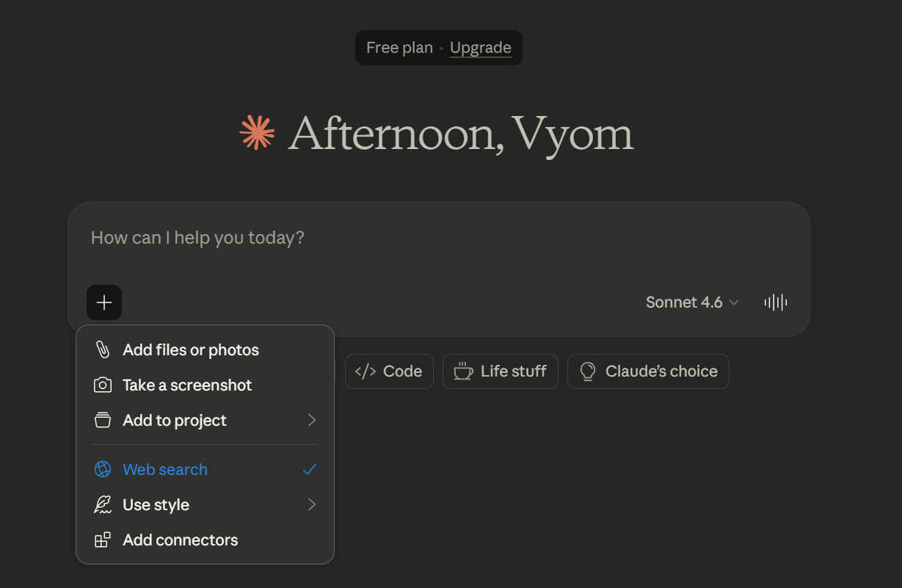Click the orange Claude starburst logo
Image resolution: width=902 pixels, height=588 pixels.
click(258, 133)
